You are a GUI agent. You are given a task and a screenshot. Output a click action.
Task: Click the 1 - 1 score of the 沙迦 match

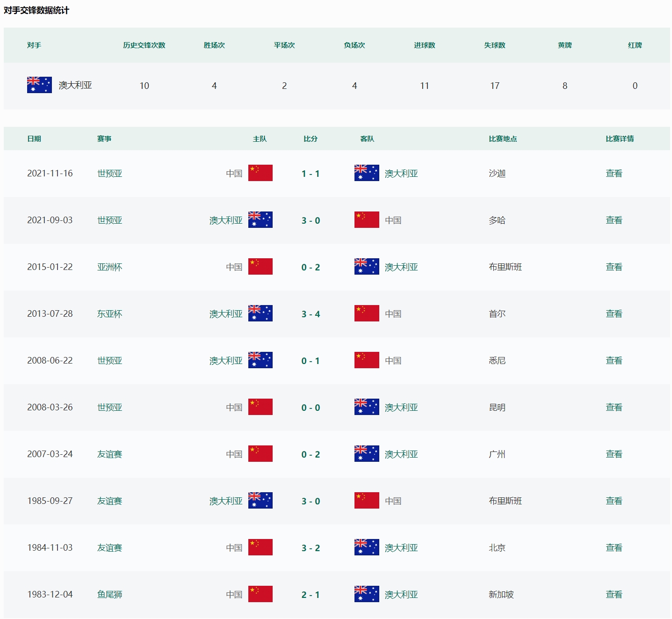[311, 174]
